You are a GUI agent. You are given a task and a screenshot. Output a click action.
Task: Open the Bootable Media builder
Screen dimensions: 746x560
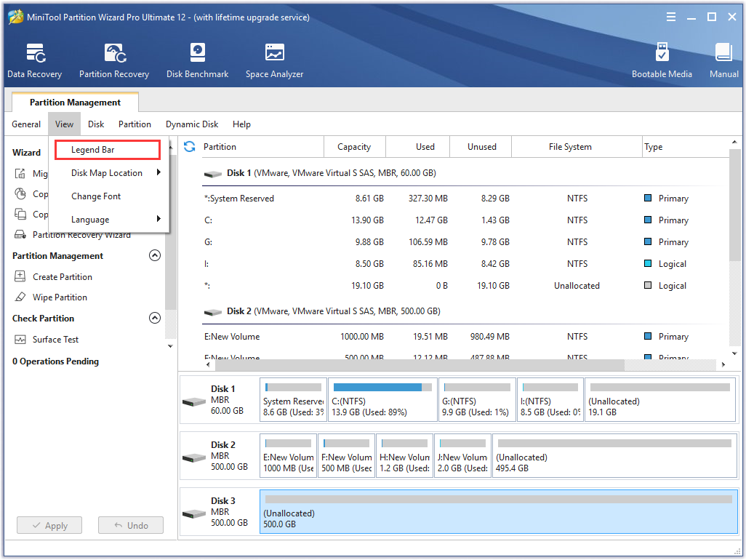(x=662, y=61)
